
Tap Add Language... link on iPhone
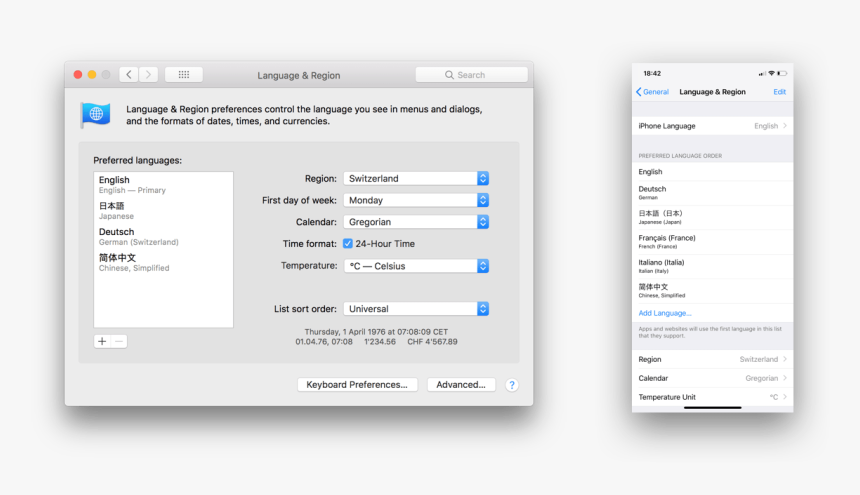coord(665,313)
